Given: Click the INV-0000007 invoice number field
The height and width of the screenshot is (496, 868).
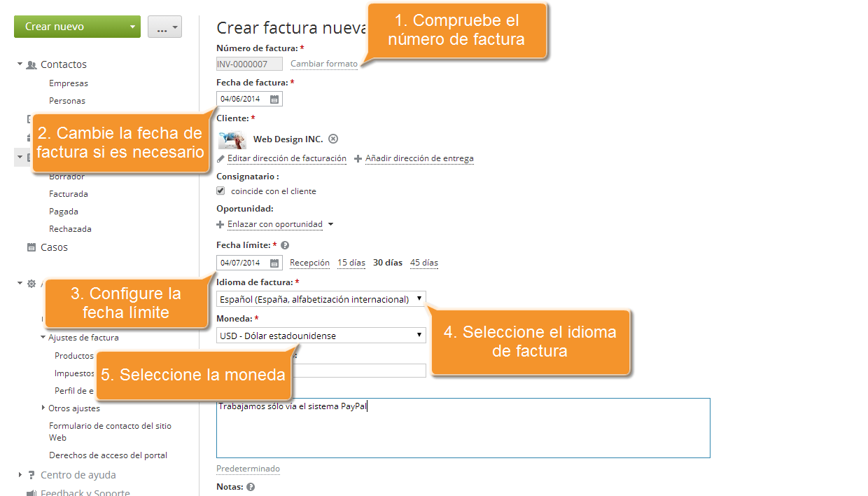Looking at the screenshot, I should (249, 64).
